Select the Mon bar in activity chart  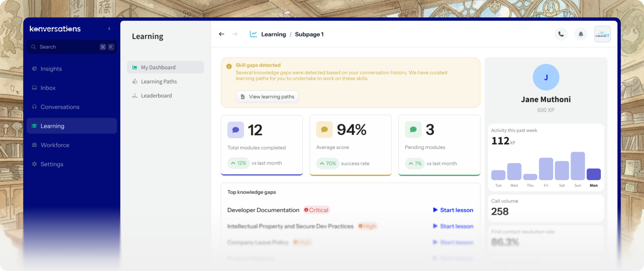click(593, 174)
